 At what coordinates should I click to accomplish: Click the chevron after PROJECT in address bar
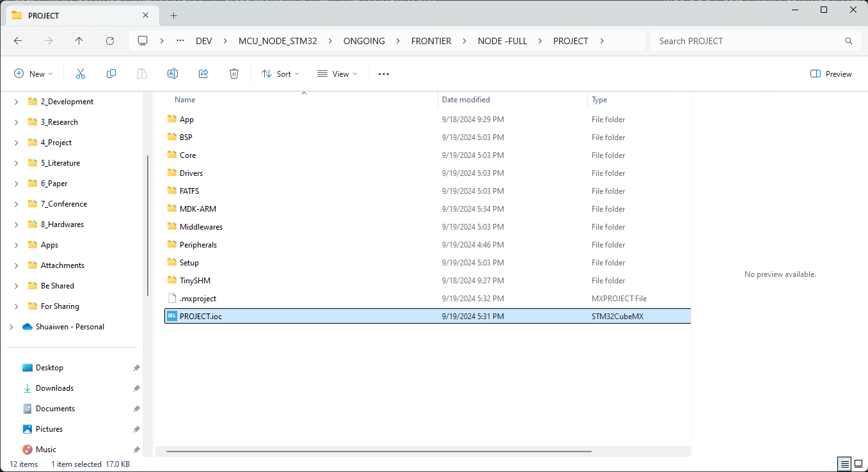click(602, 41)
